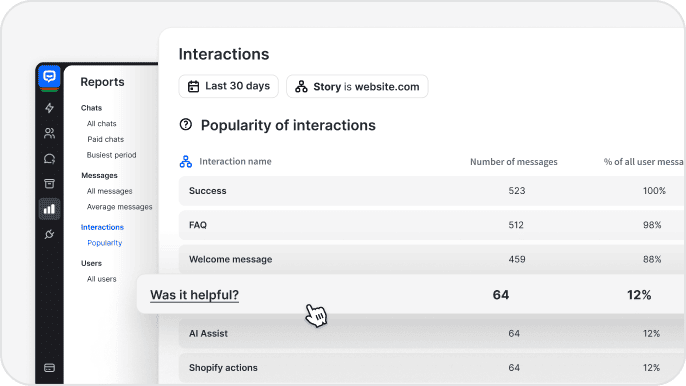
Task: Open the Last 30 days date filter
Action: pos(228,86)
